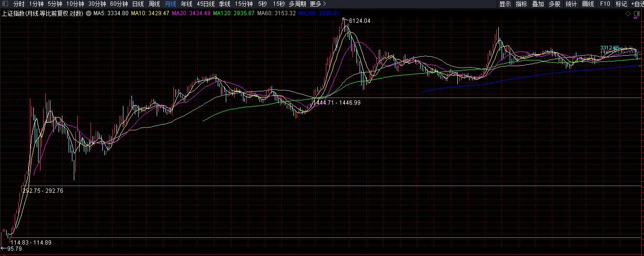Switch to the 日线 daily chart tab
Image resolution: width=644 pixels, height=256 pixels.
(138, 4)
